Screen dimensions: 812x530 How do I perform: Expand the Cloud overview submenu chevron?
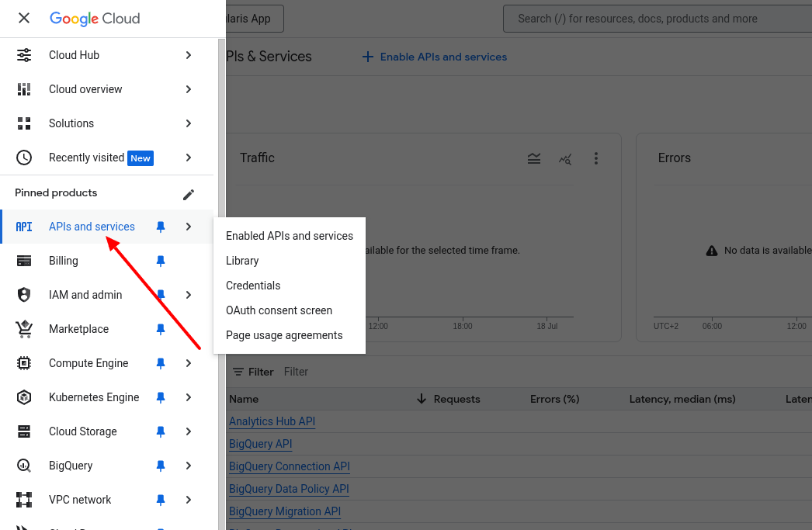pos(189,89)
